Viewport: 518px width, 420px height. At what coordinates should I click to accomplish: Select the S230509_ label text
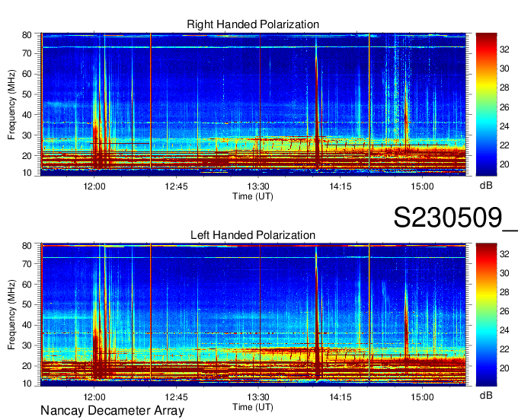click(x=456, y=218)
